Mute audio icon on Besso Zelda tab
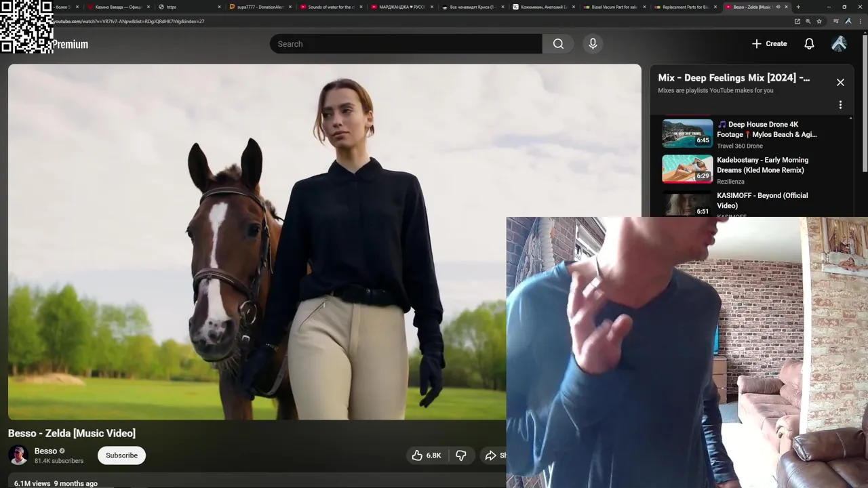This screenshot has width=868, height=488. (x=778, y=7)
